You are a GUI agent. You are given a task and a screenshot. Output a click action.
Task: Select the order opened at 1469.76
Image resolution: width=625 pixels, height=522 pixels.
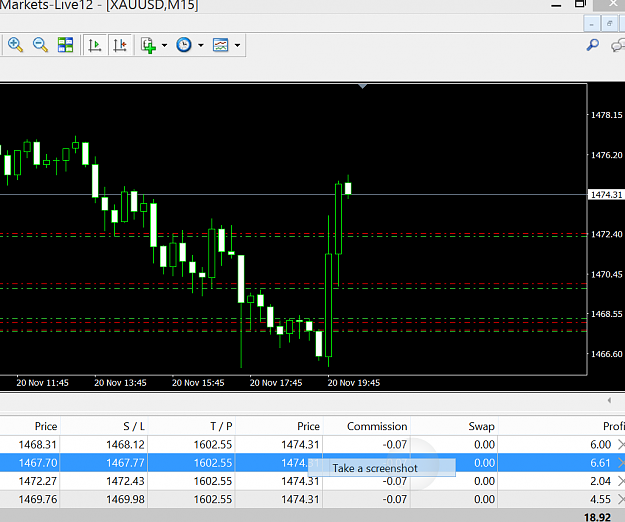point(312,499)
